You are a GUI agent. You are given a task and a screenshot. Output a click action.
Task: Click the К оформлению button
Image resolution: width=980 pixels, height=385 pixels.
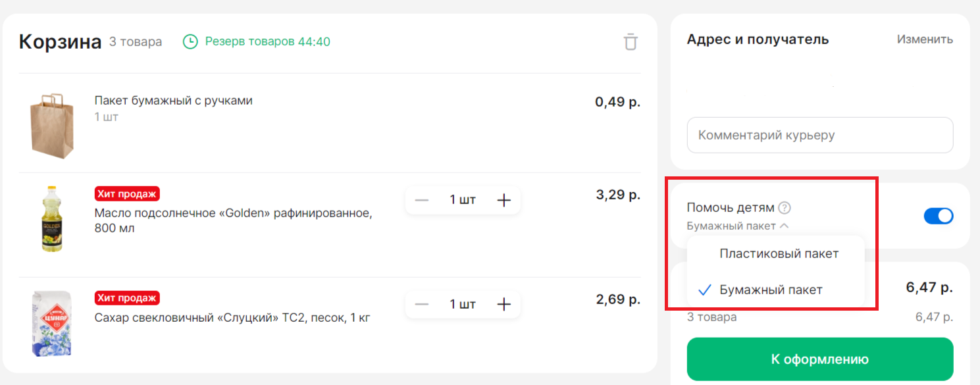coord(819,359)
